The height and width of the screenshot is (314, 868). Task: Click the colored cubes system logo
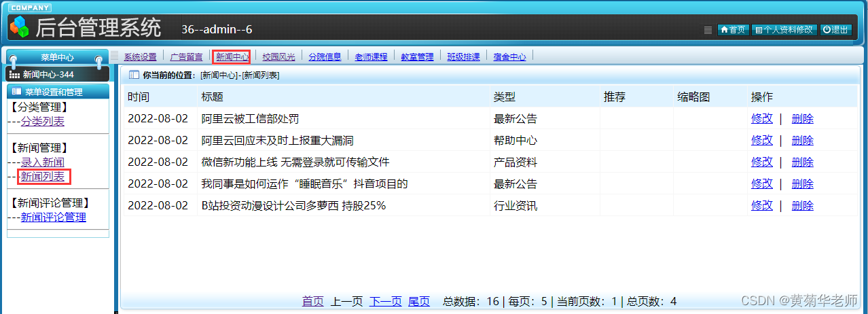(20, 27)
